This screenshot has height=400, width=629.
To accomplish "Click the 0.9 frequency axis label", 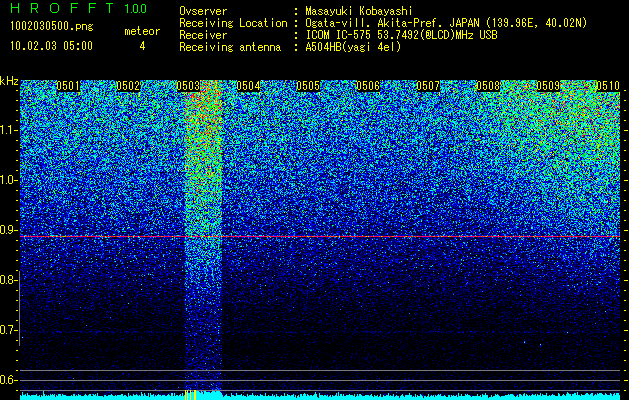I will 8,230.
